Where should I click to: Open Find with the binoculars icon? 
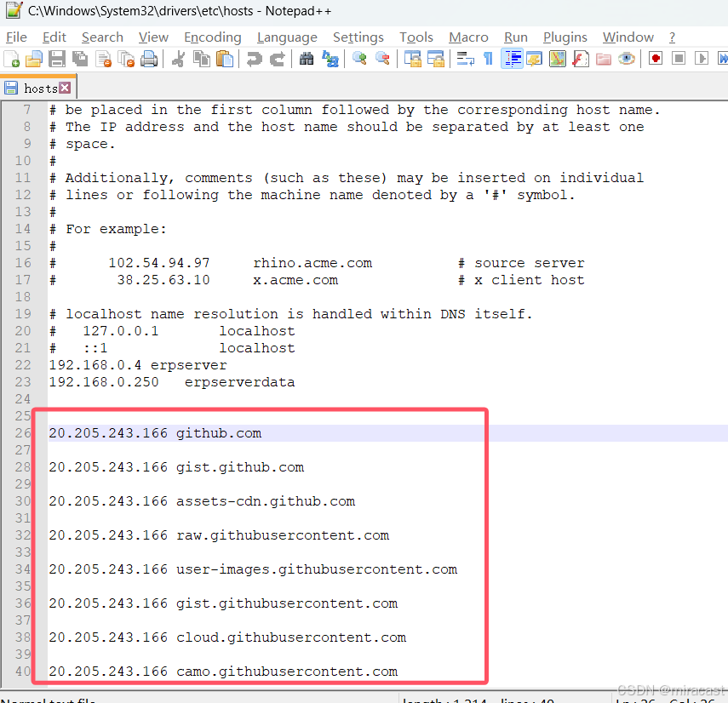307,59
